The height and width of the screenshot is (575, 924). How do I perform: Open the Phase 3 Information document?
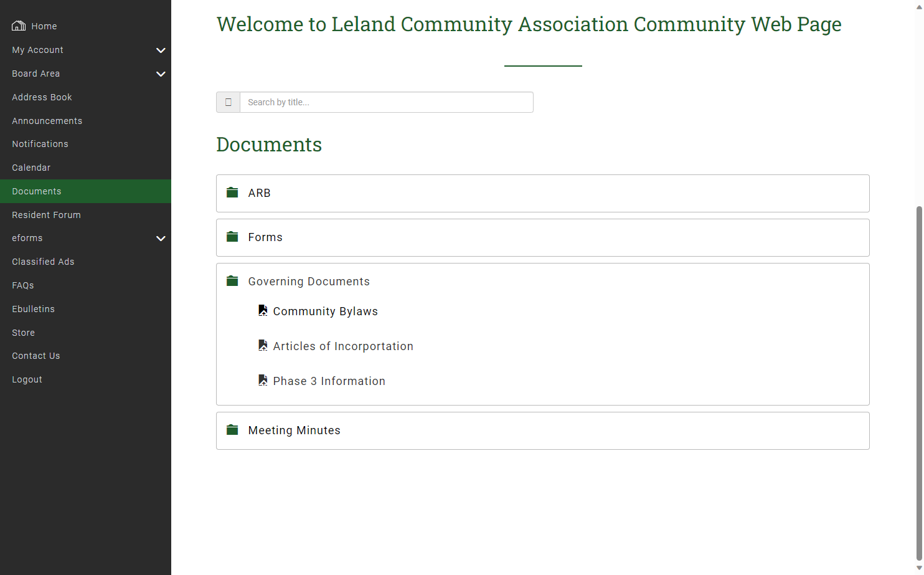329,381
